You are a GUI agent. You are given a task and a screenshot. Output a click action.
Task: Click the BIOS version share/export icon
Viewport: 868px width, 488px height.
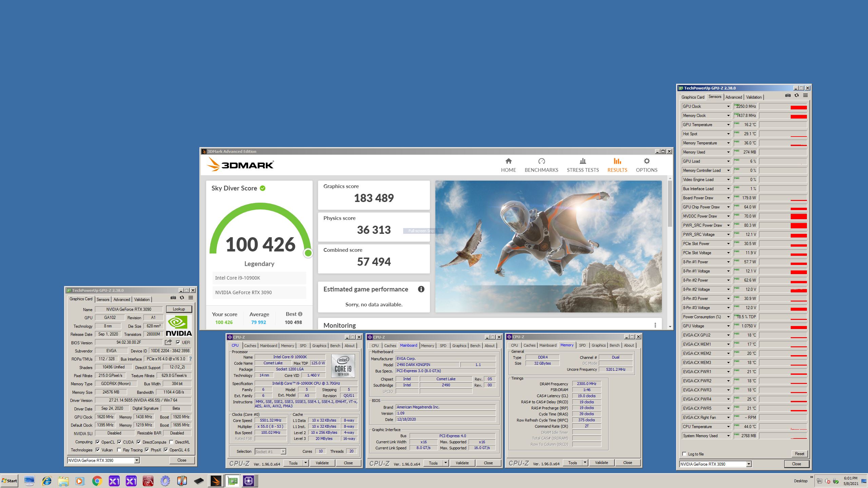coord(168,342)
